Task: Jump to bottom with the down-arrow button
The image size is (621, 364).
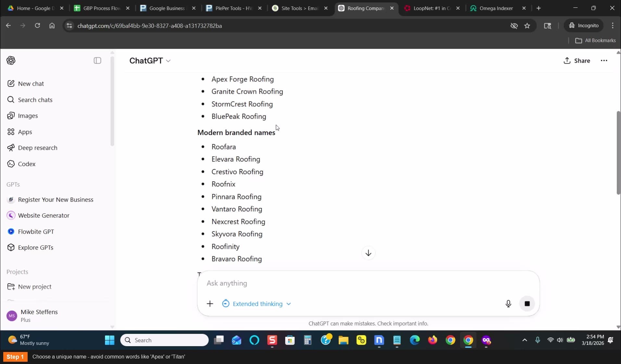Action: 368,253
